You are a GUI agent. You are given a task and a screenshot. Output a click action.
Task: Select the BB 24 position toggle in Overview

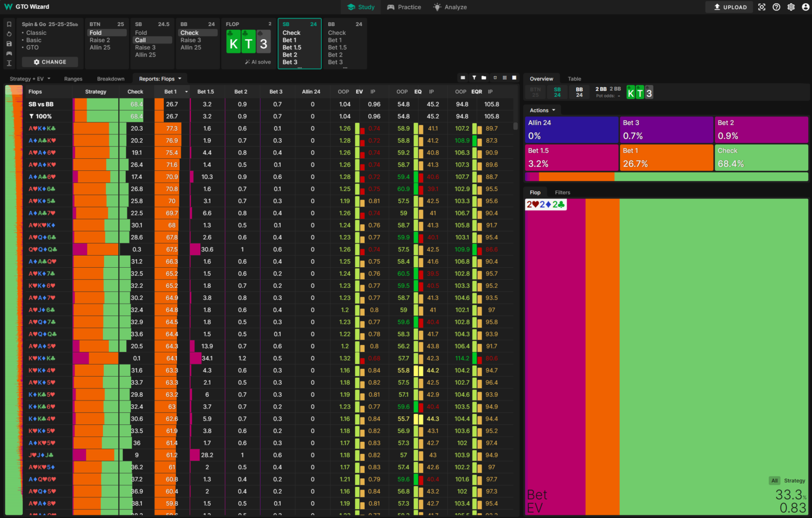[579, 92]
